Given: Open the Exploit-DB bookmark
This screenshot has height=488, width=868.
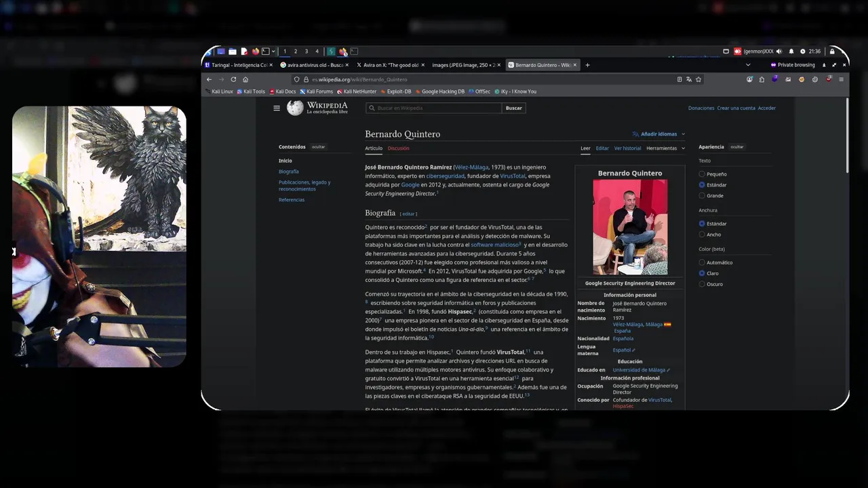Looking at the screenshot, I should (x=395, y=91).
